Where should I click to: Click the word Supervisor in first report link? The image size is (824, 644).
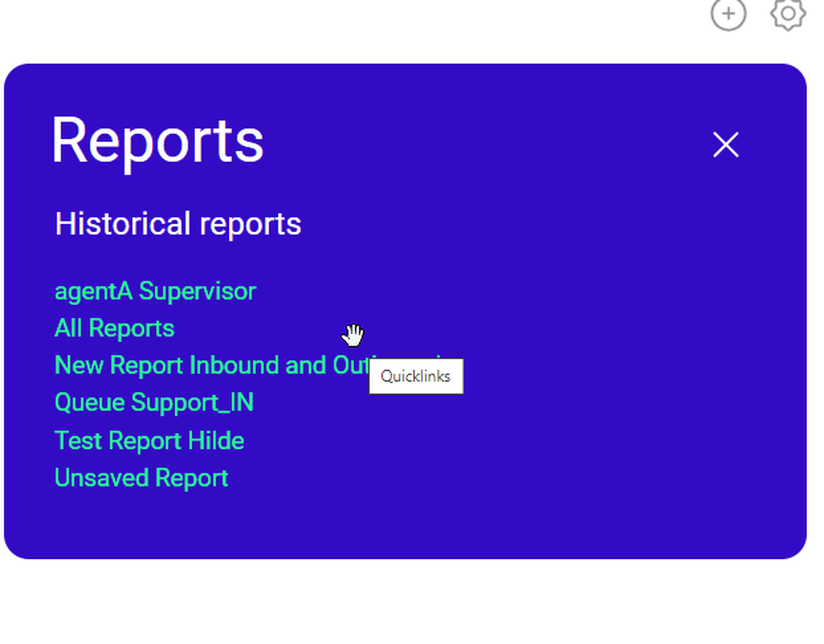197,291
